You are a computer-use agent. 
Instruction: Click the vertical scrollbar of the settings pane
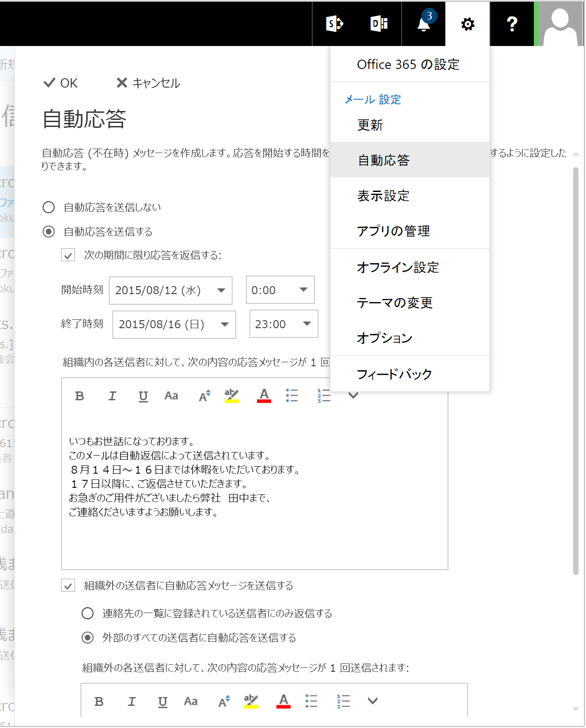coord(575,371)
